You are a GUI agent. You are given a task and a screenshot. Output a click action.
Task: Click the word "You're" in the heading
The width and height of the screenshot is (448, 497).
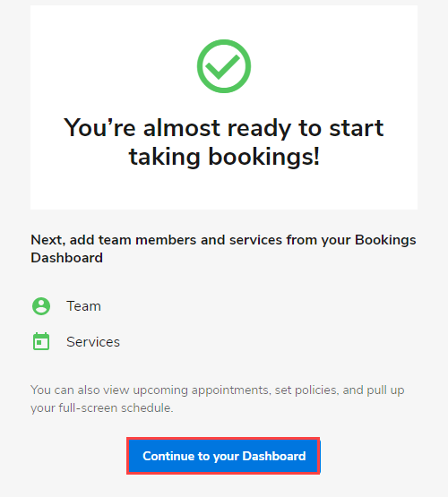coord(99,128)
